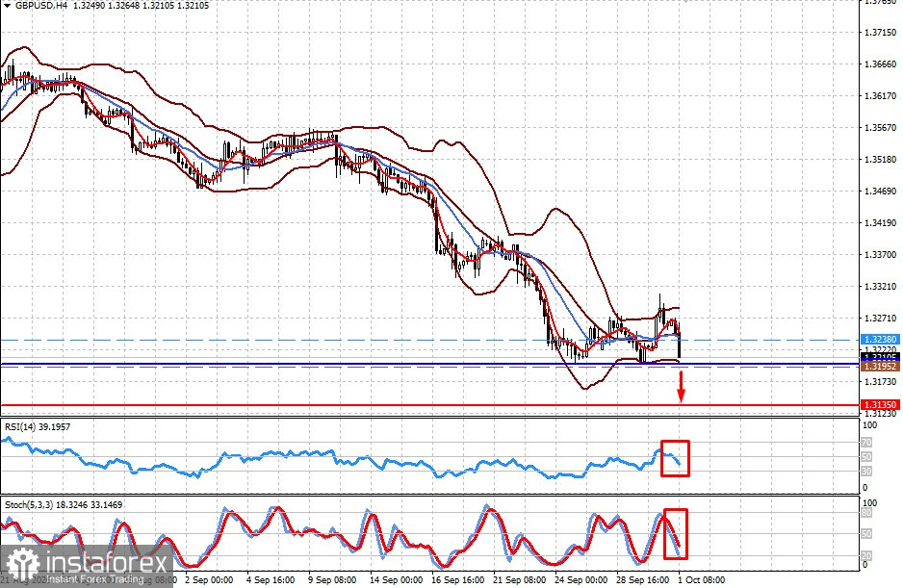Click the 1.32710 price axis label
This screenshot has height=588, width=903.
[881, 318]
